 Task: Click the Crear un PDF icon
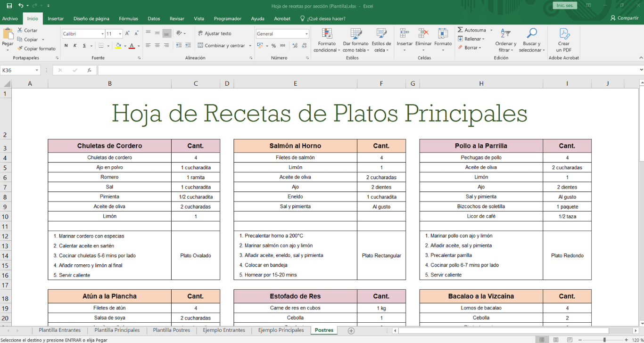point(564,34)
